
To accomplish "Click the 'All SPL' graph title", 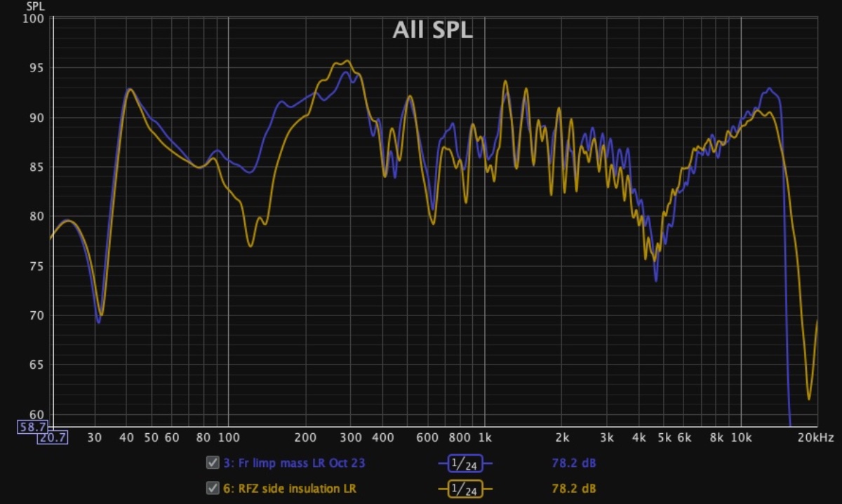I will [432, 30].
